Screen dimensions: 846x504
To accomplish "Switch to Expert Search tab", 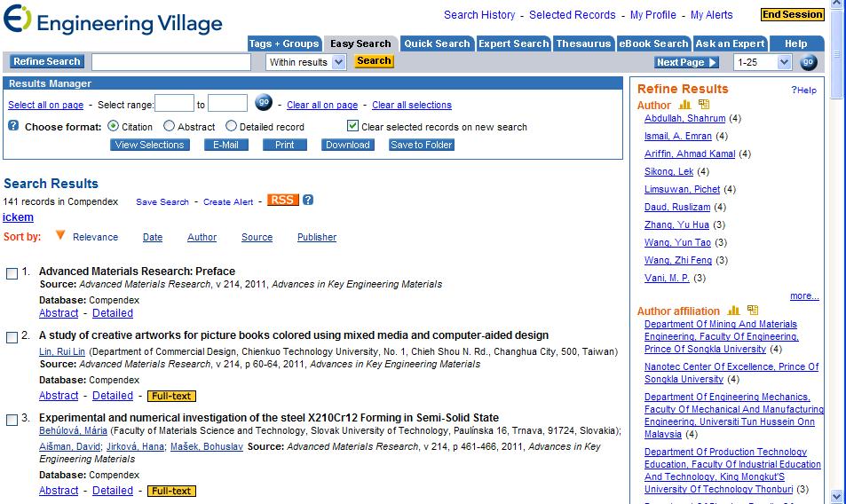I will 514,43.
